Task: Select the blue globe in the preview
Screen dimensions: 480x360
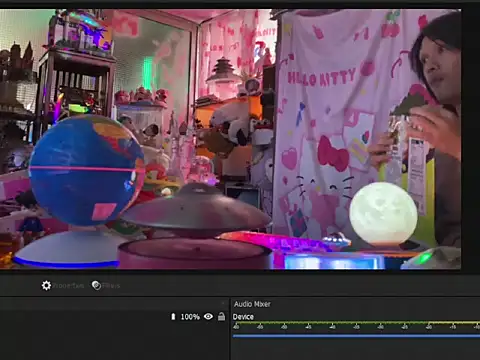Action: coord(87,170)
